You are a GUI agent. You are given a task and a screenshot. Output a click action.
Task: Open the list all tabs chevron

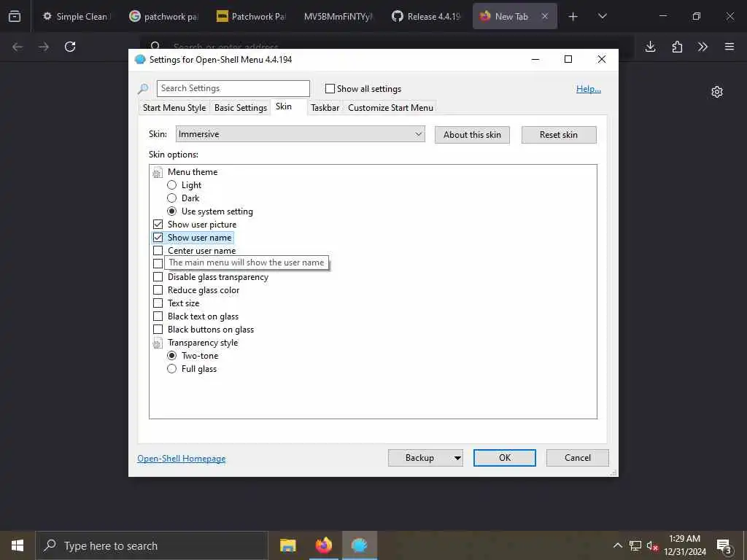[602, 17]
